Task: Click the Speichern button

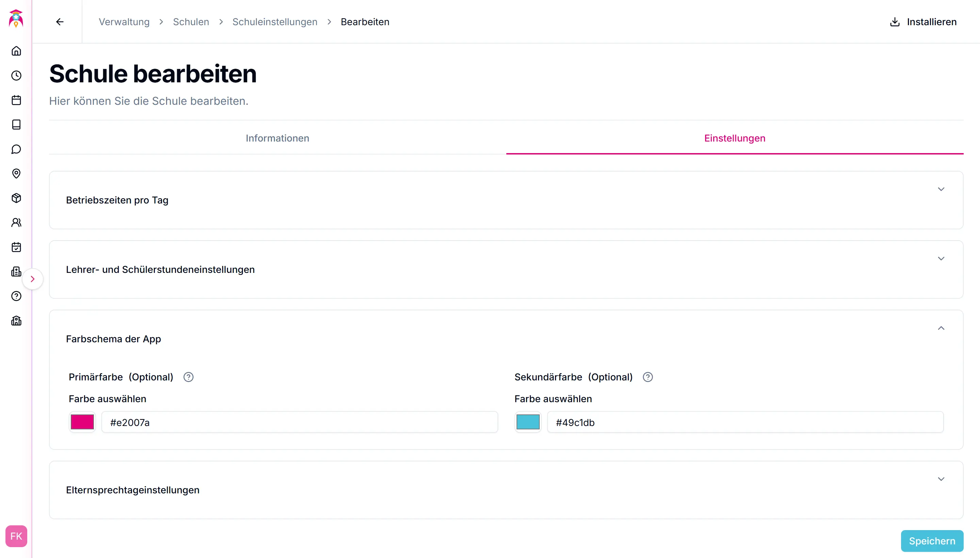Action: [x=932, y=541]
